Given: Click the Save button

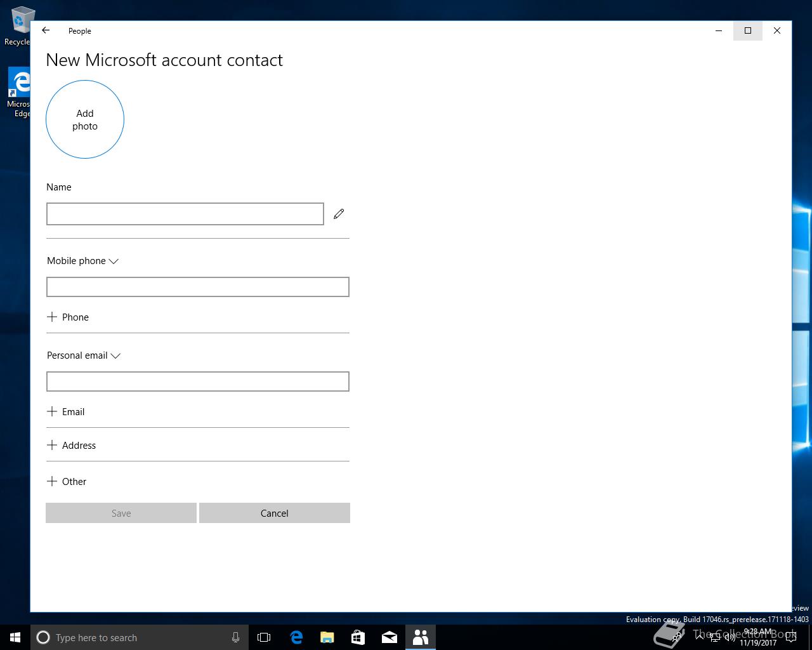Looking at the screenshot, I should click(x=121, y=513).
